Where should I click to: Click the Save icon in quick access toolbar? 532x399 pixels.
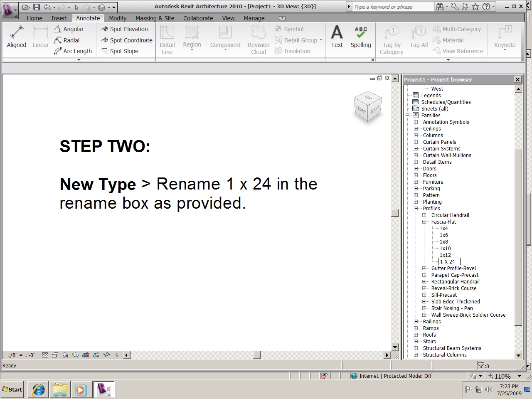click(x=37, y=7)
